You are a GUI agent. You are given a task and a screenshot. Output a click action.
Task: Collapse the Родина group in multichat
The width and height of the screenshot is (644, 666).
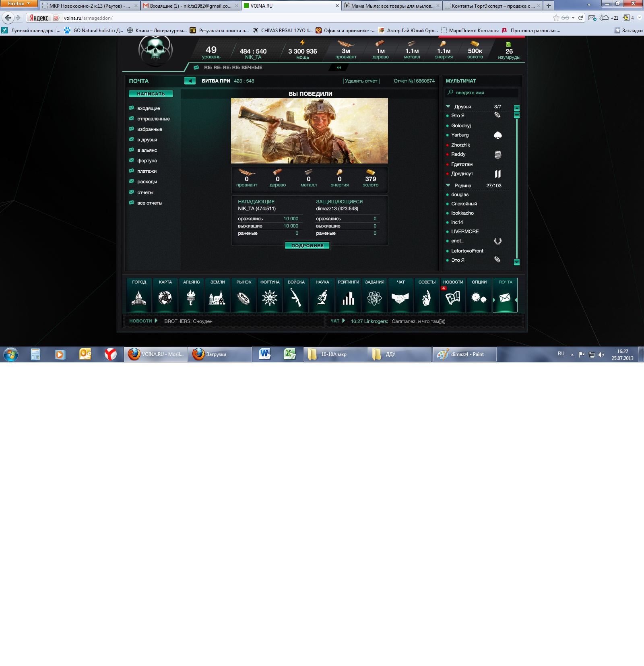(448, 186)
